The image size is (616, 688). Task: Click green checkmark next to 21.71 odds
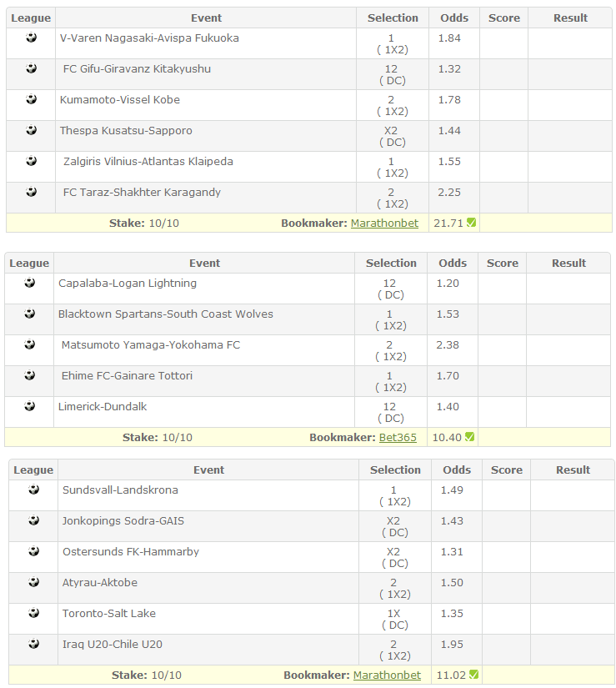(471, 223)
